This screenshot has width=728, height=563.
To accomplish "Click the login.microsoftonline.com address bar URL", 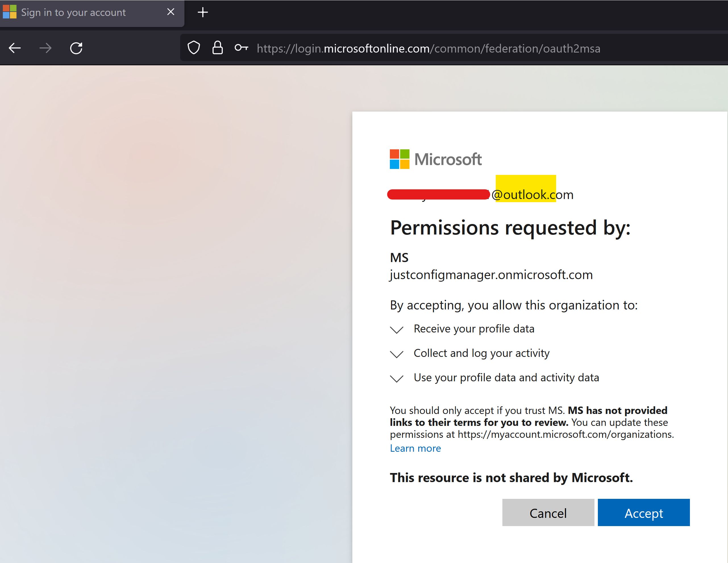I will pyautogui.click(x=428, y=49).
